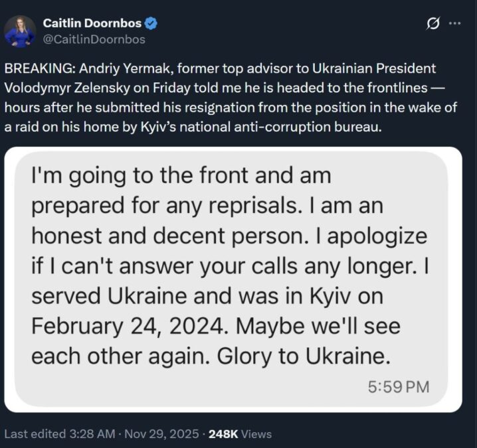Open the Grok slashed-circle icon

[x=432, y=24]
